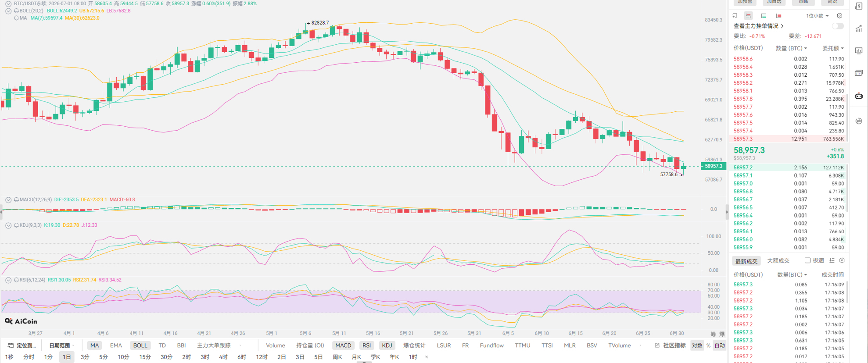This screenshot has height=363, width=868.
Task: Click the 定位到 locate button
Action: pos(22,345)
